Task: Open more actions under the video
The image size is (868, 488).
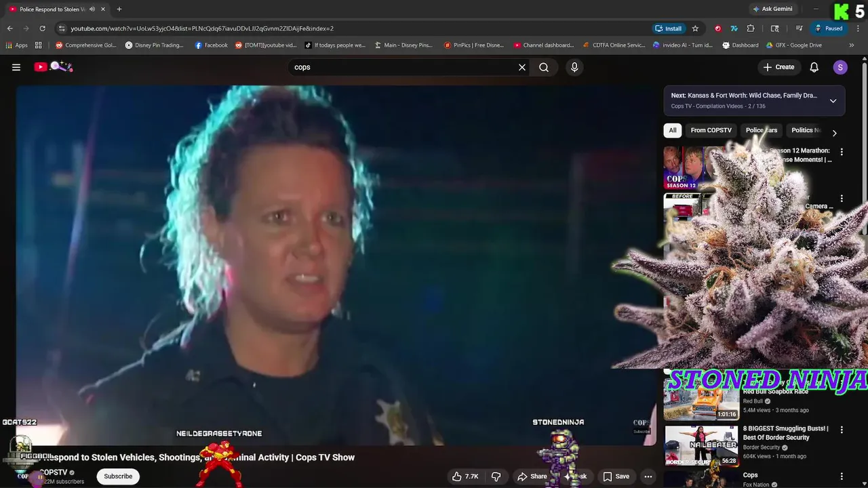Action: tap(648, 476)
